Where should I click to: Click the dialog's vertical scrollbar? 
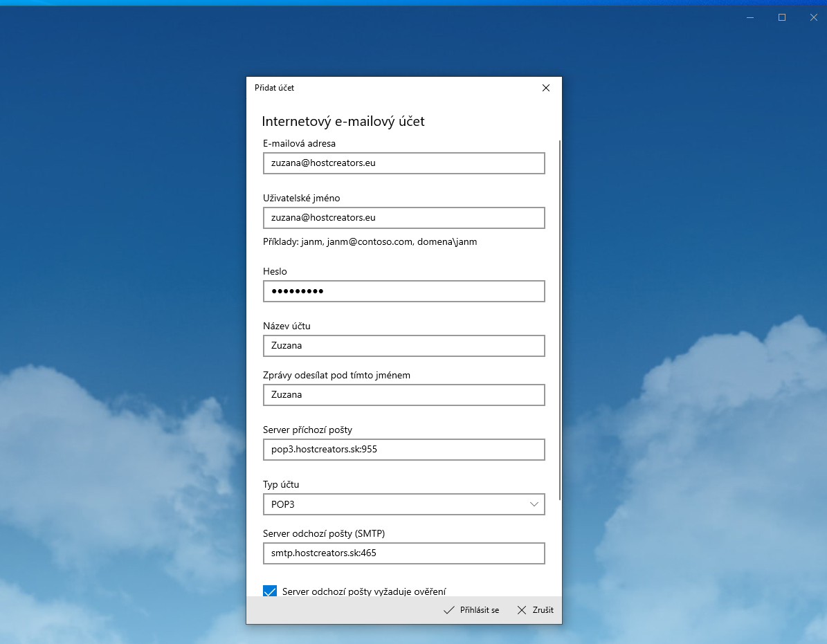coord(559,320)
